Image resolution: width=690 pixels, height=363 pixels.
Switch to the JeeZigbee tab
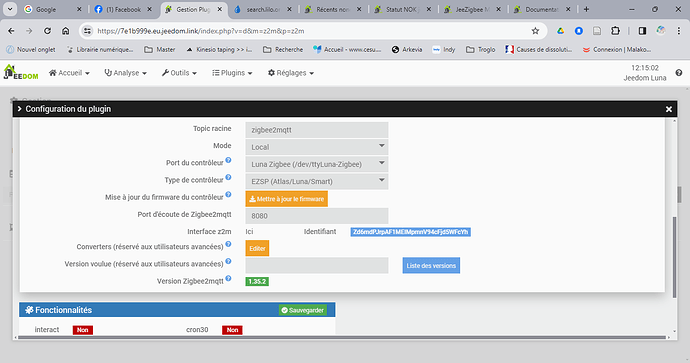[472, 9]
